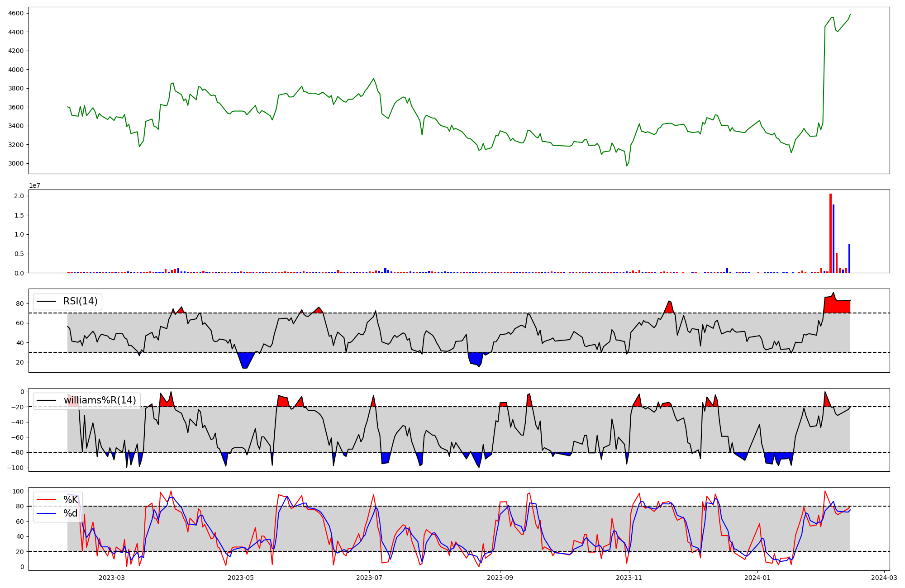Select the %d legend entry

coord(70,513)
